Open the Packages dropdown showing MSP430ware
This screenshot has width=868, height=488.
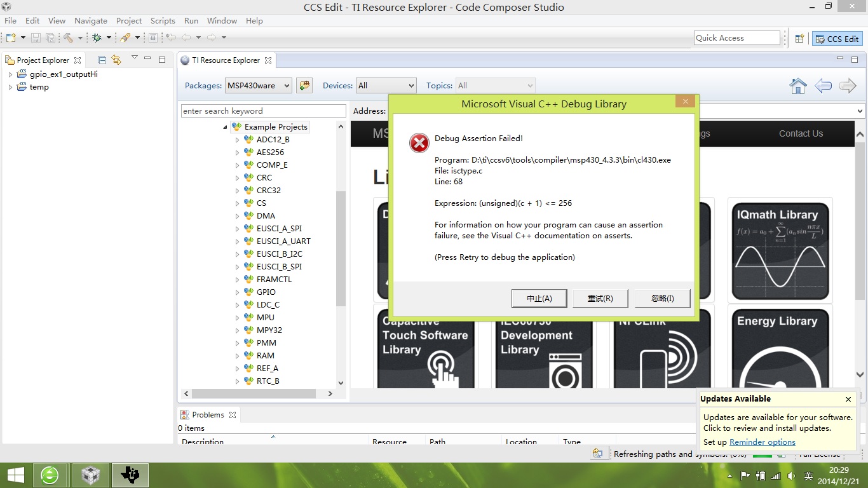tap(258, 85)
